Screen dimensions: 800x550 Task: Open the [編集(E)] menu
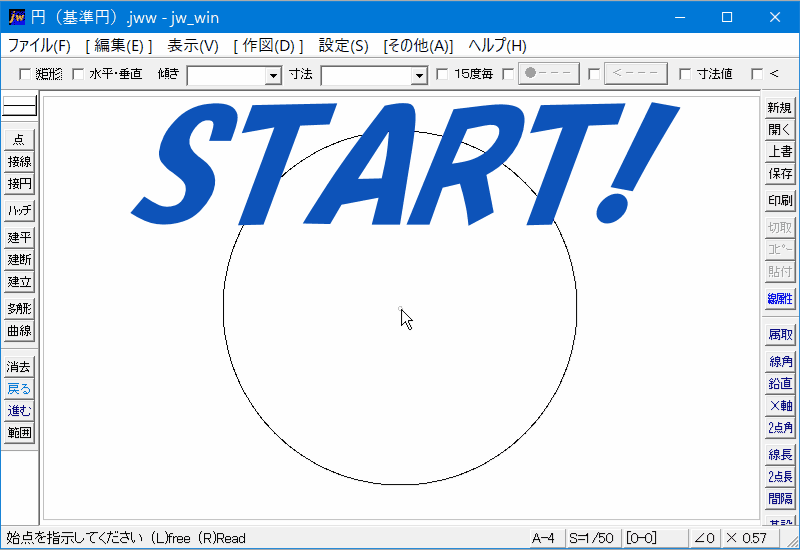(119, 46)
